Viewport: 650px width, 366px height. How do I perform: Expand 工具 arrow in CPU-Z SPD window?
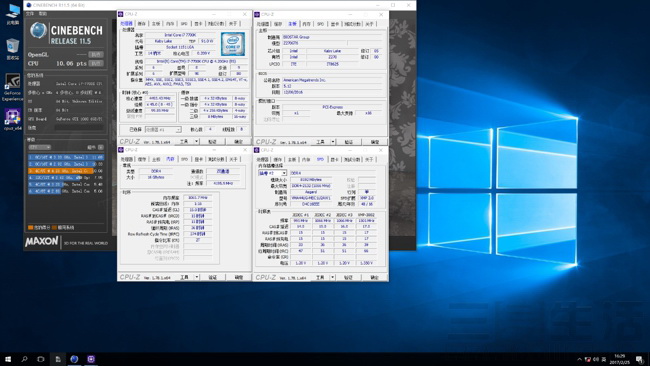pyautogui.click(x=332, y=277)
